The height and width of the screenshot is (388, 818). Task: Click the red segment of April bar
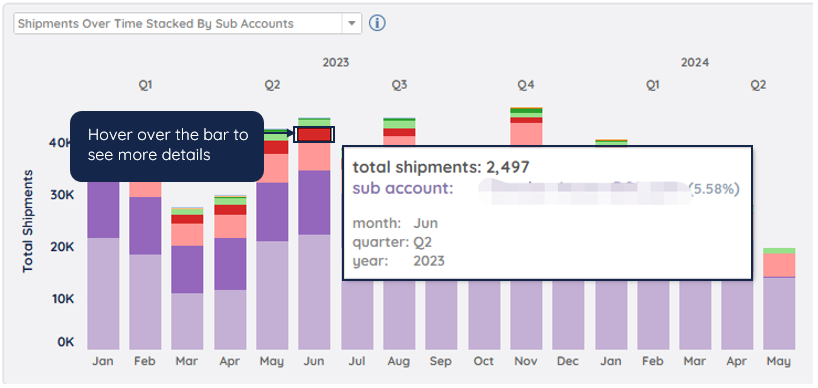pos(230,210)
